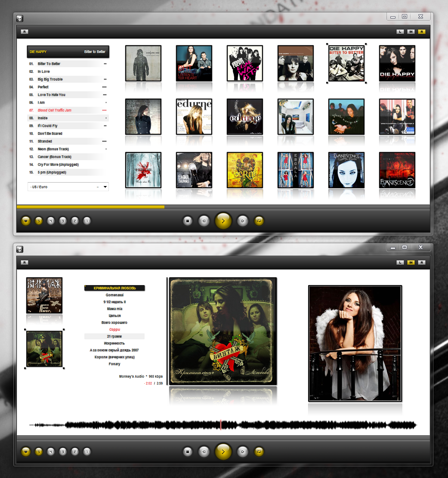Play track 02 In Love

coord(68,71)
